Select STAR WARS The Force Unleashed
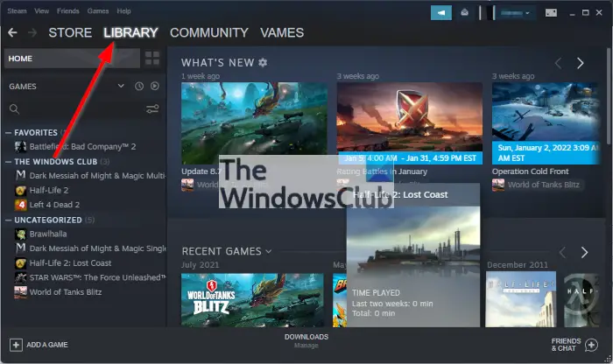The height and width of the screenshot is (364, 613). pyautogui.click(x=97, y=277)
